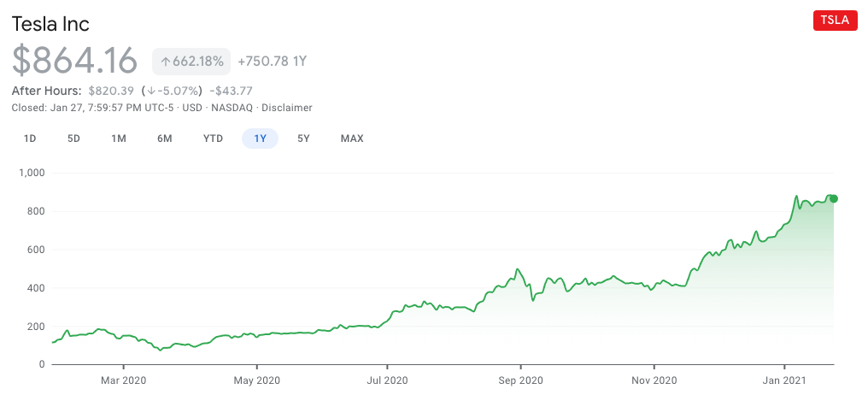The image size is (868, 395).
Task: Switch to the 5D range tab
Action: click(x=73, y=139)
